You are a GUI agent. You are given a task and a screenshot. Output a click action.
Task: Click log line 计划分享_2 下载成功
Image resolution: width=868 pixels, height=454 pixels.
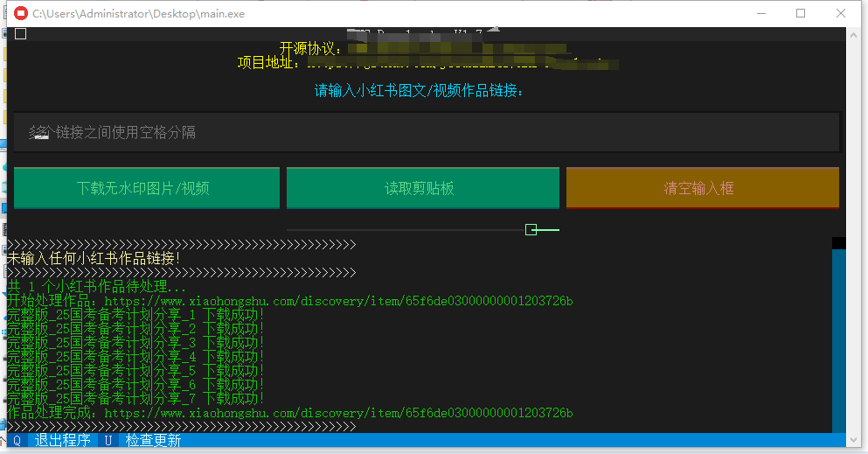(135, 329)
